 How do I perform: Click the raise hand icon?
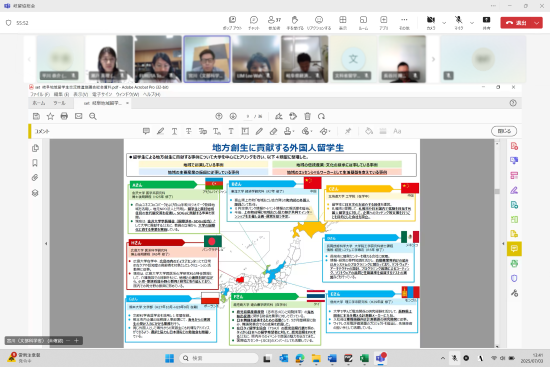[295, 22]
